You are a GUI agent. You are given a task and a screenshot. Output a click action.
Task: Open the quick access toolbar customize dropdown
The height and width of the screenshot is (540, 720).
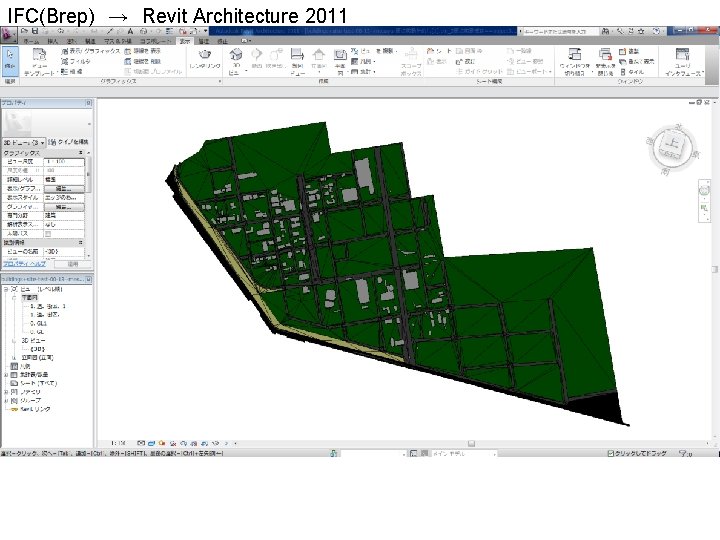click(206, 31)
